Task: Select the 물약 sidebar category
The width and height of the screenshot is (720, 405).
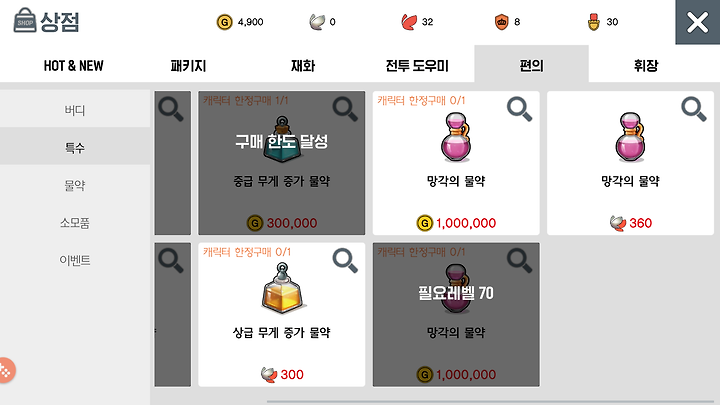Action: coord(75,186)
